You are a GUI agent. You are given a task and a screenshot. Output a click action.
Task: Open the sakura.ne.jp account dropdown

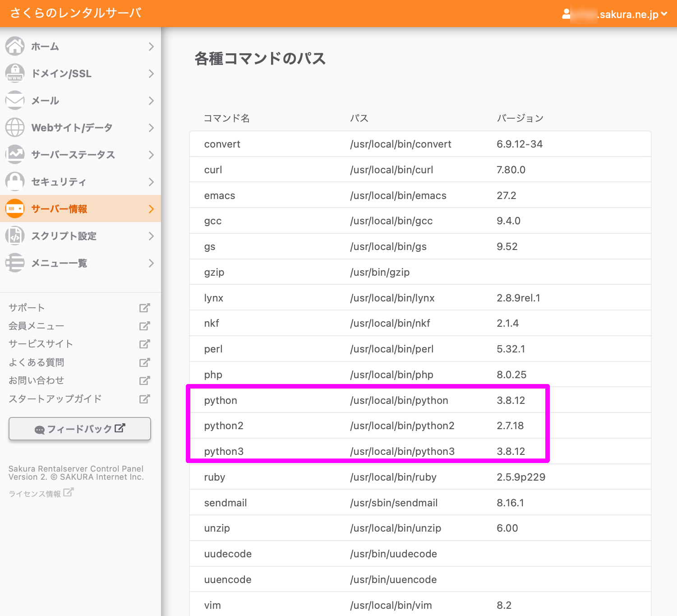point(615,14)
